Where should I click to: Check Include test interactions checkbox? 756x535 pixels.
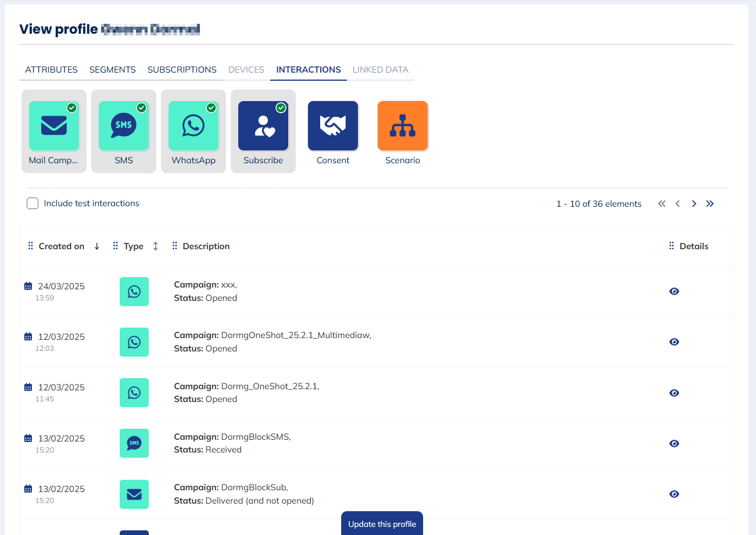[x=33, y=203]
